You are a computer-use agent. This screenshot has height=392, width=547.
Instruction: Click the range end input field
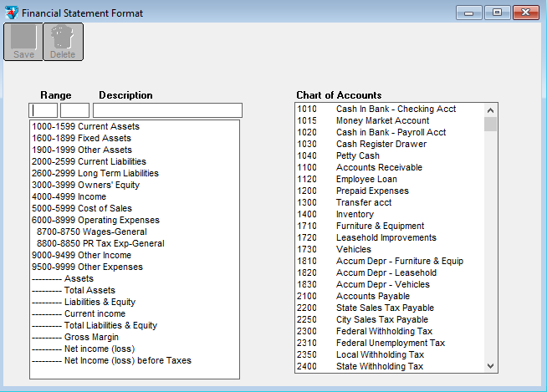tap(74, 110)
